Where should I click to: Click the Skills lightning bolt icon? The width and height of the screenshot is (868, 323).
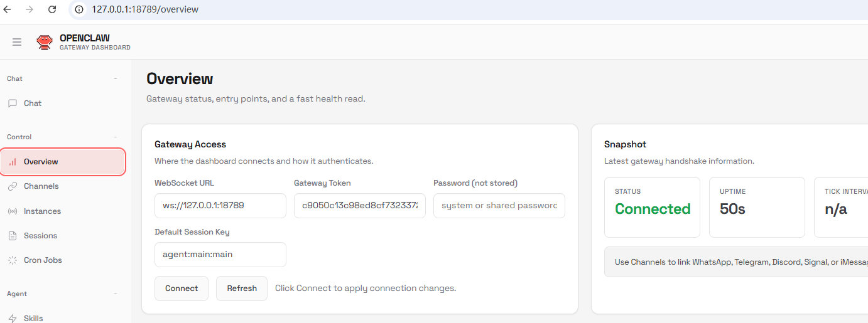[x=13, y=319]
